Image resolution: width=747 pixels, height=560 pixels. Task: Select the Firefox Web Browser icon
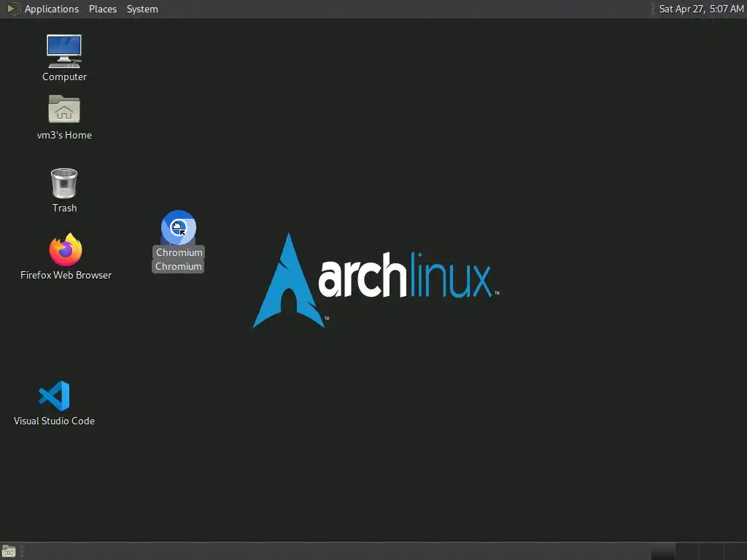[66, 249]
